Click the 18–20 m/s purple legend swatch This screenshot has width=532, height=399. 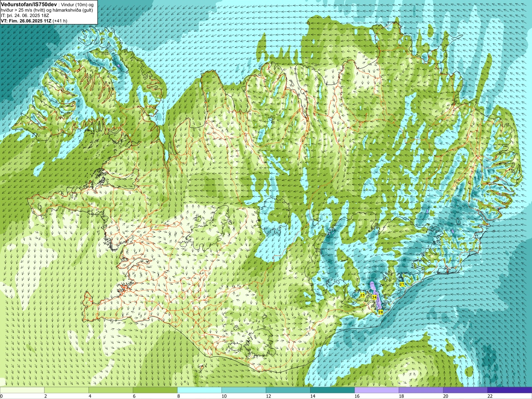coord(421,390)
